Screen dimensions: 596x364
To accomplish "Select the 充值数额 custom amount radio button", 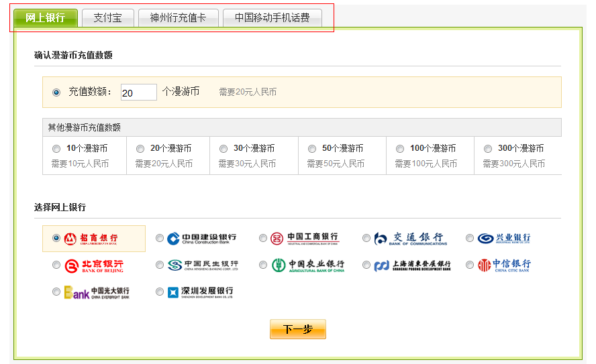I will click(56, 93).
